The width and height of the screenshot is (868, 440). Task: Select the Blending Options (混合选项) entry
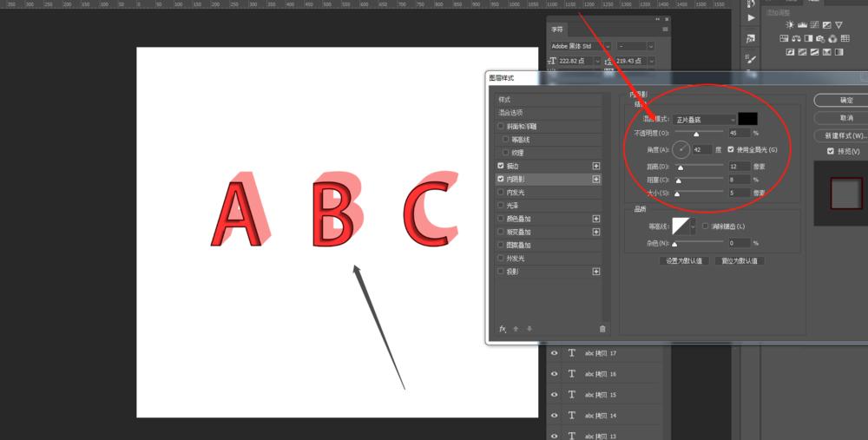(x=511, y=112)
